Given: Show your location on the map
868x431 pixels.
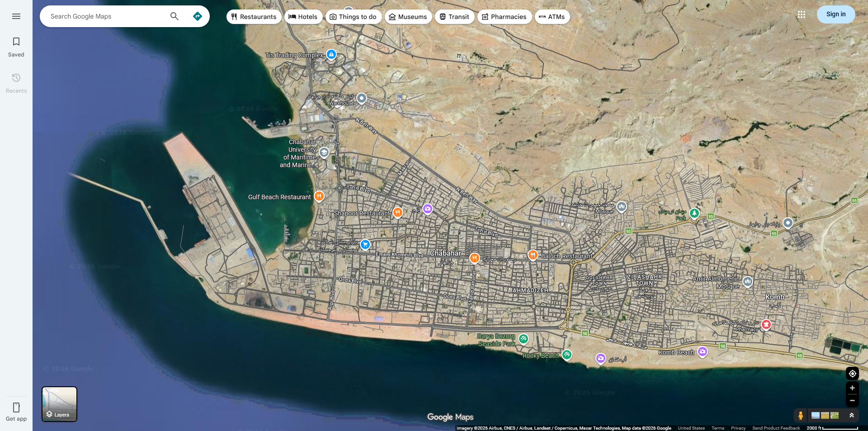Looking at the screenshot, I should [852, 374].
